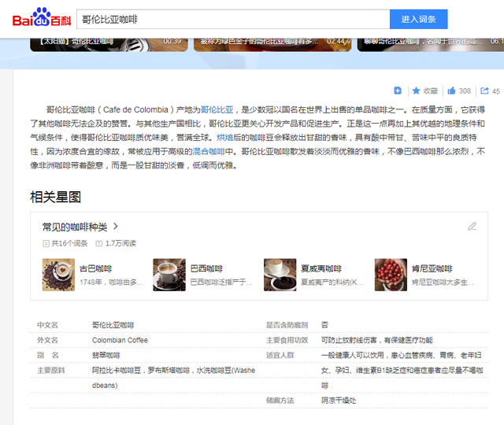Click the 1748年，咖啡由多… description
504x425 pixels.
pos(111,283)
